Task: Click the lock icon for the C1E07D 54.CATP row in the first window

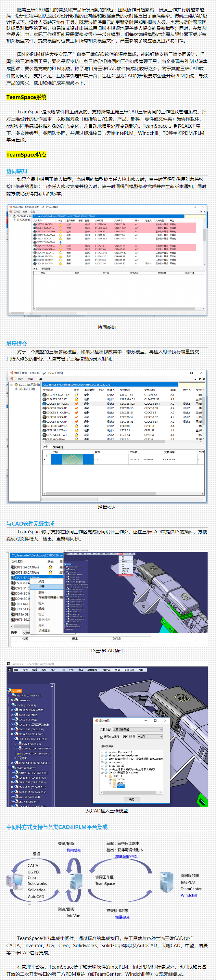Action: point(60,224)
